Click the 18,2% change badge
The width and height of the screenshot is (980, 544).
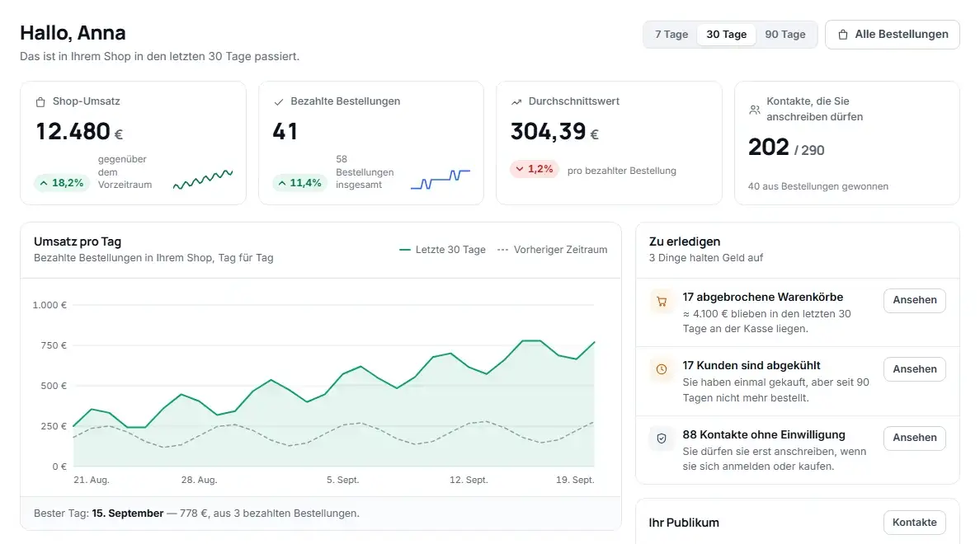(x=62, y=183)
